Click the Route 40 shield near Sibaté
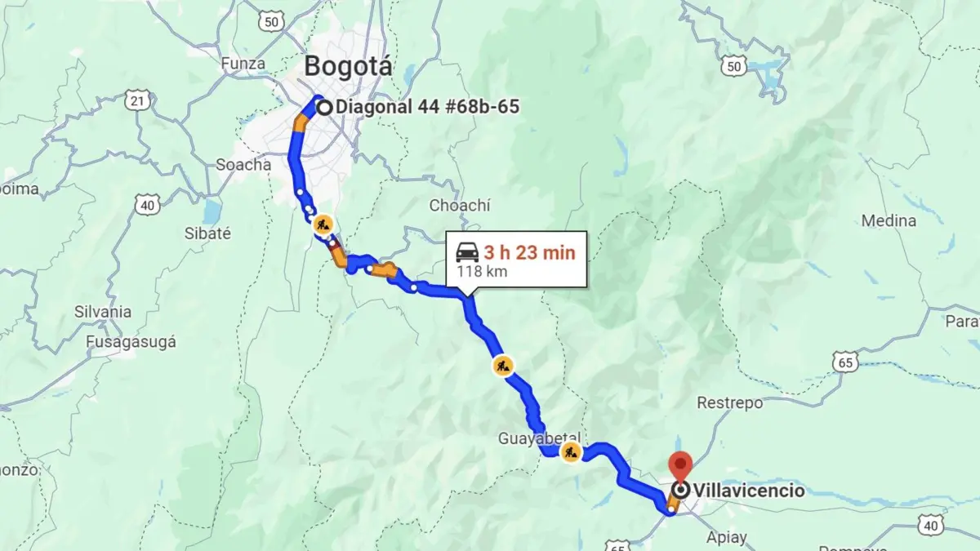This screenshot has height=551, width=980. tap(147, 204)
